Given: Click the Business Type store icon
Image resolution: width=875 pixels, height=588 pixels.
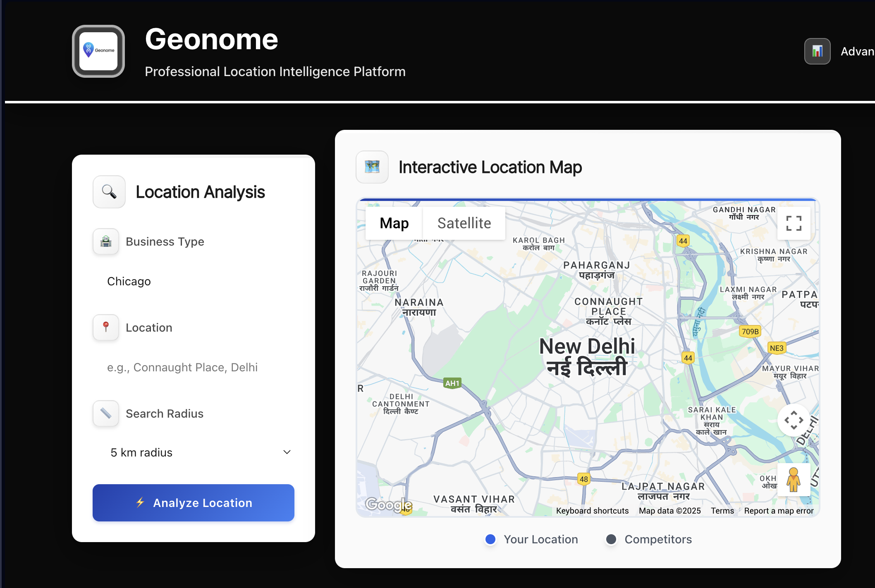Looking at the screenshot, I should 106,241.
